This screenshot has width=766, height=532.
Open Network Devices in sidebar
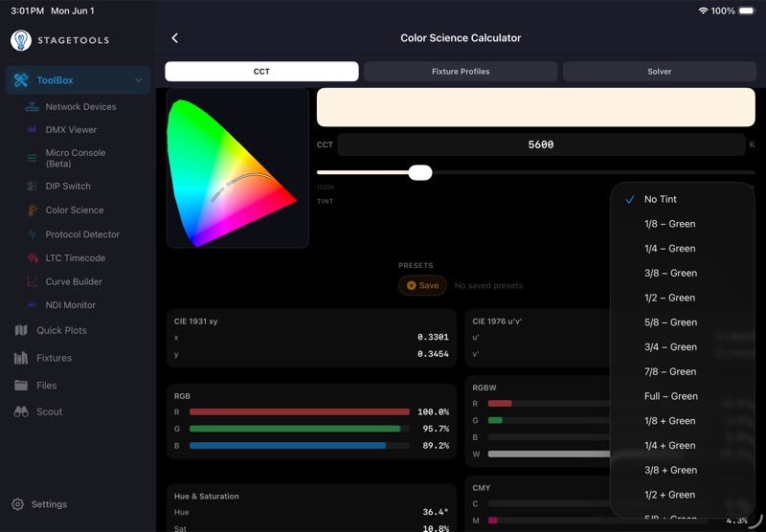79,107
